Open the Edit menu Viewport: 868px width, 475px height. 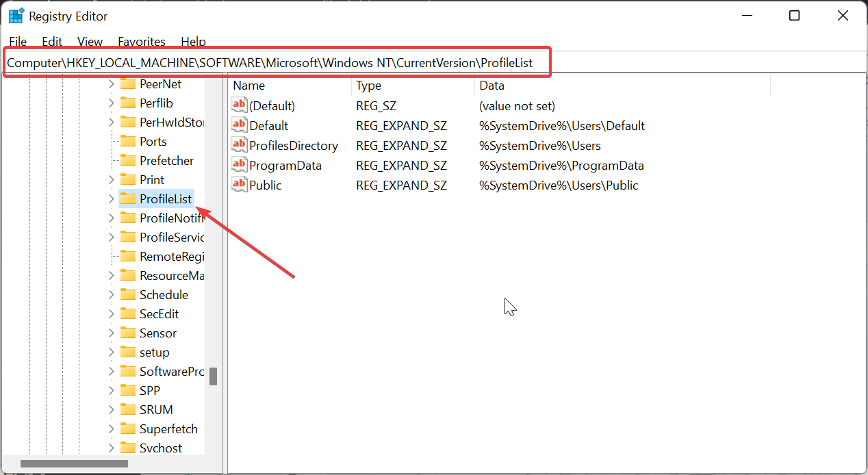pyautogui.click(x=52, y=42)
